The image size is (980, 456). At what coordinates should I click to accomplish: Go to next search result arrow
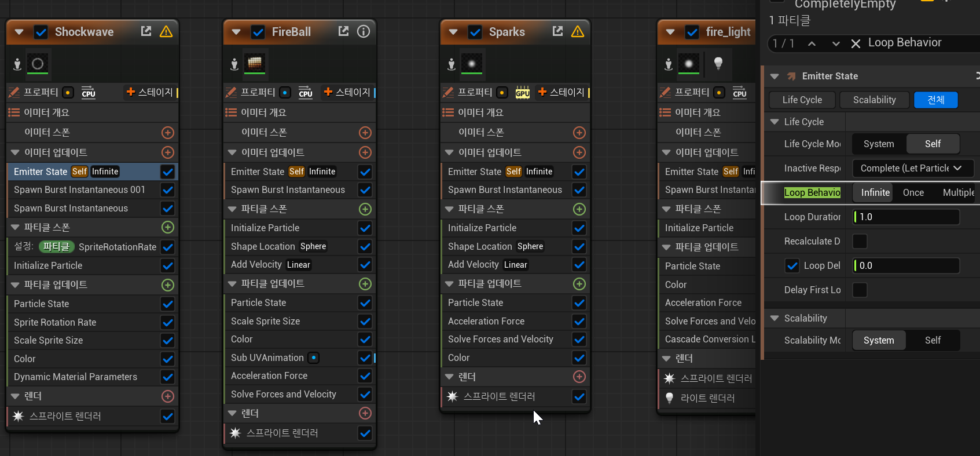(836, 43)
